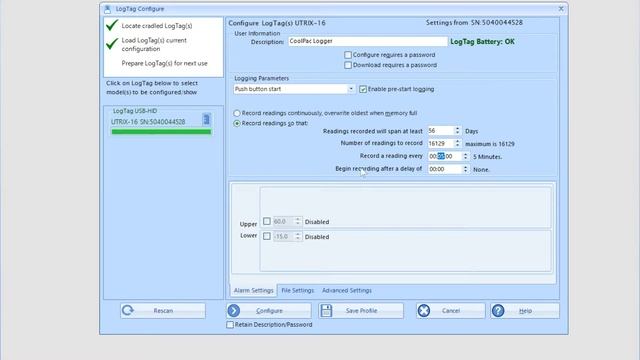
Task: Adjust Number of readings stepper arrows
Action: (457, 144)
